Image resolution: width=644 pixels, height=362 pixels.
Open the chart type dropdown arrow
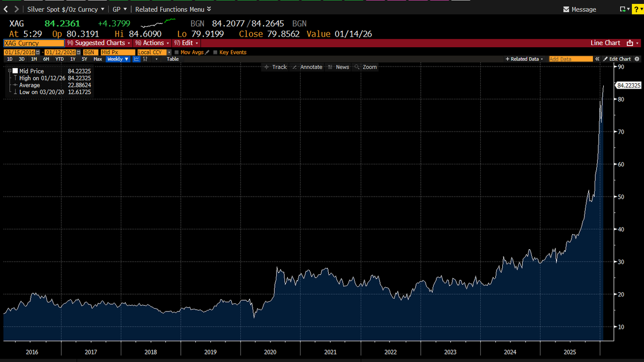click(x=157, y=59)
